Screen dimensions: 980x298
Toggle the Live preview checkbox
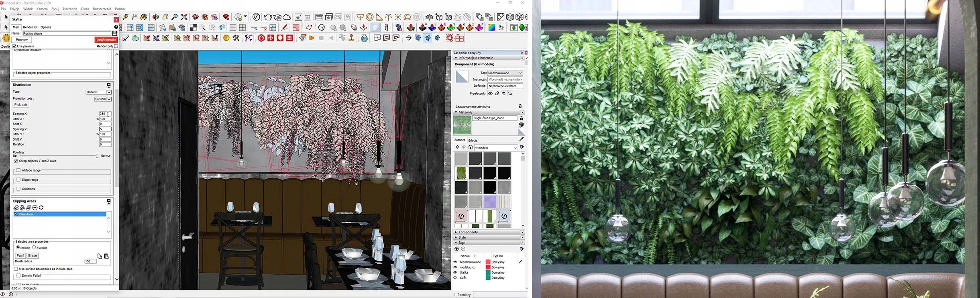(x=15, y=46)
